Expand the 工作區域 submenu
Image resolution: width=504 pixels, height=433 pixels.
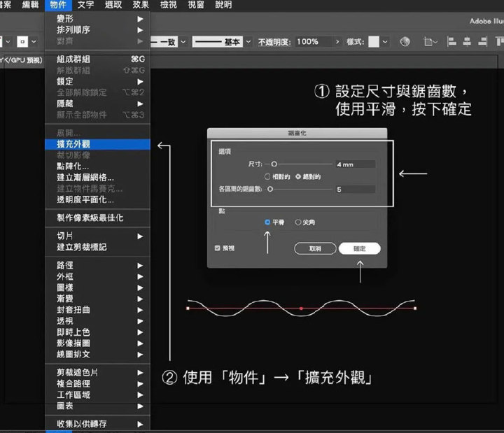[98, 395]
